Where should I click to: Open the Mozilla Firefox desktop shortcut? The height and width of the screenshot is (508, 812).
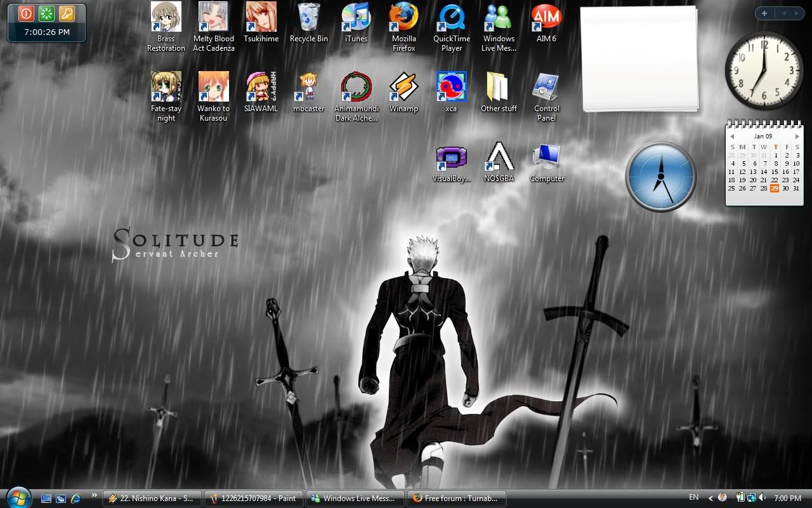pyautogui.click(x=403, y=18)
